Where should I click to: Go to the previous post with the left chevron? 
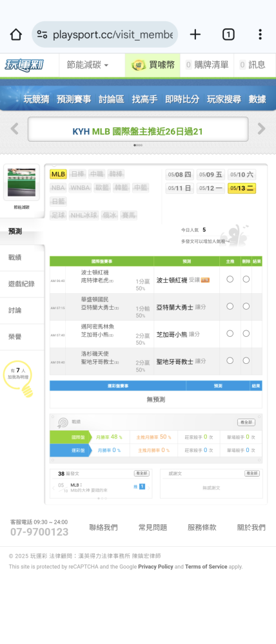(x=54, y=488)
